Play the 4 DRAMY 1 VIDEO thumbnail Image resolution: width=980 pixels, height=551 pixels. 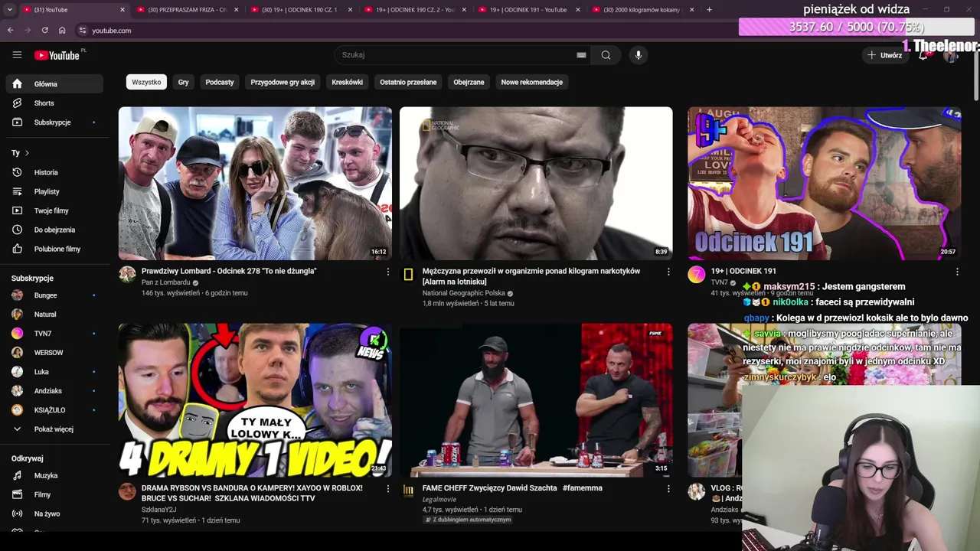coord(255,400)
